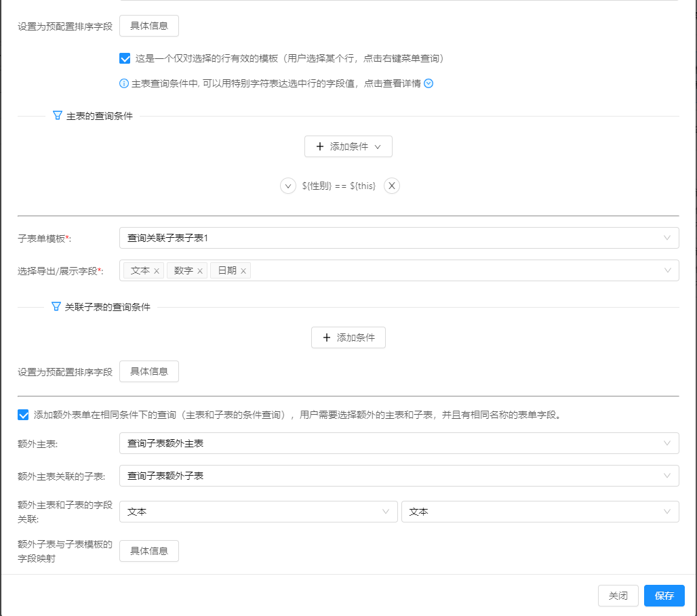
Task: Click the 子表单模板 field label
Action: click(x=45, y=239)
